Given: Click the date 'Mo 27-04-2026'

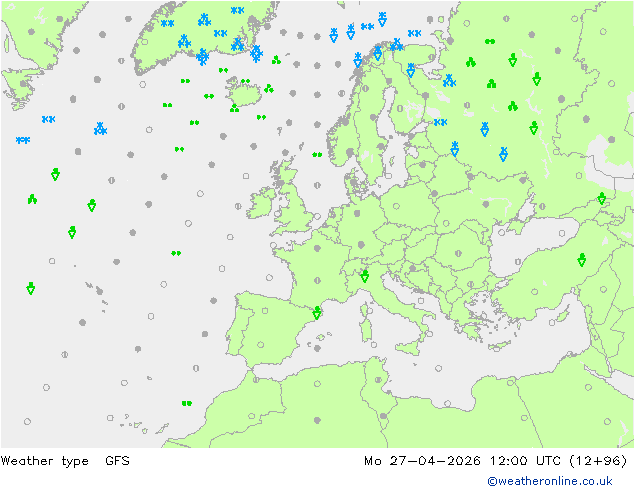Looking at the screenshot, I should (x=422, y=460).
